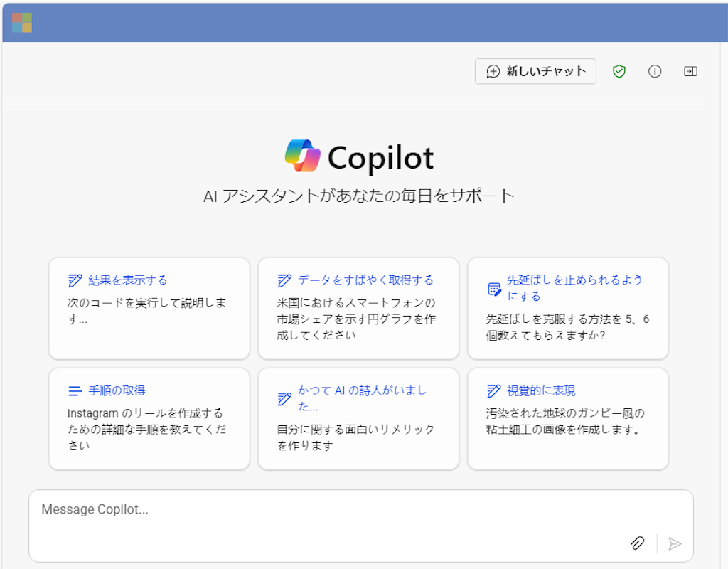Image resolution: width=728 pixels, height=569 pixels.
Task: Click text 自分に関する面白いリメリック
Action: [x=355, y=429]
